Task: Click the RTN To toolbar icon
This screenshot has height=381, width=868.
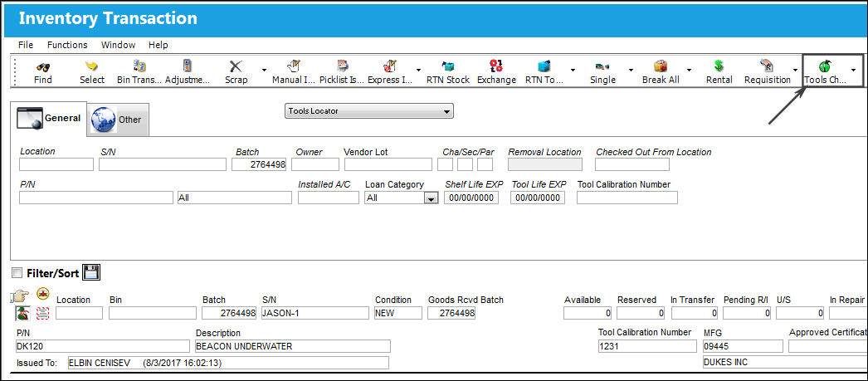Action: point(544,66)
